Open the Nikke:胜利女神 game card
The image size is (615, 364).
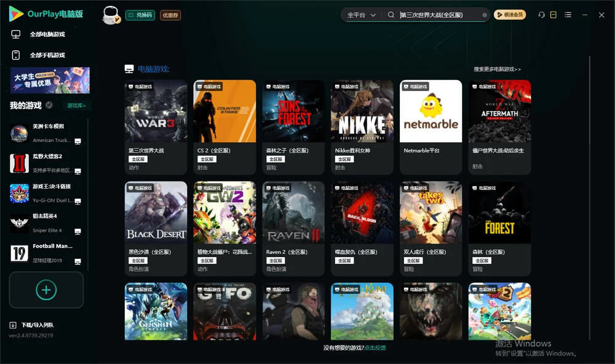click(x=362, y=127)
